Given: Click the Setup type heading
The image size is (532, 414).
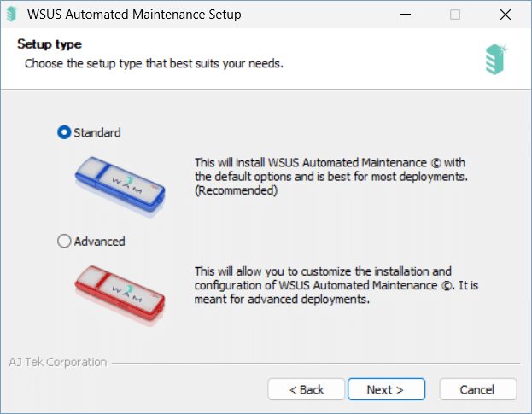Looking at the screenshot, I should pos(50,44).
